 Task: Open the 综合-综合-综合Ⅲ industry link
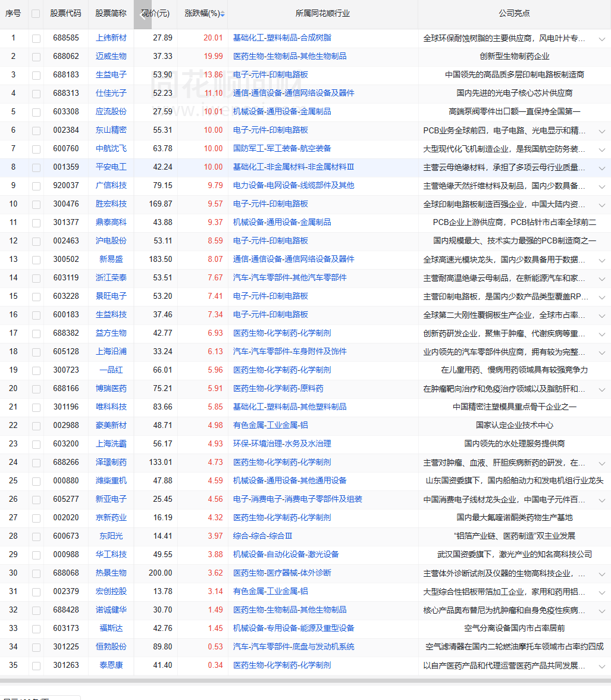tap(262, 536)
